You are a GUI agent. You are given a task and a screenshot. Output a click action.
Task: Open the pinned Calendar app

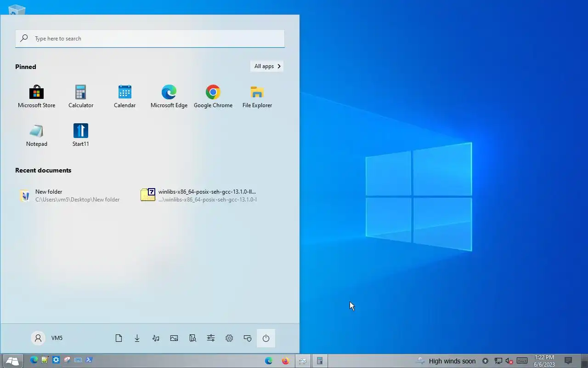[125, 97]
